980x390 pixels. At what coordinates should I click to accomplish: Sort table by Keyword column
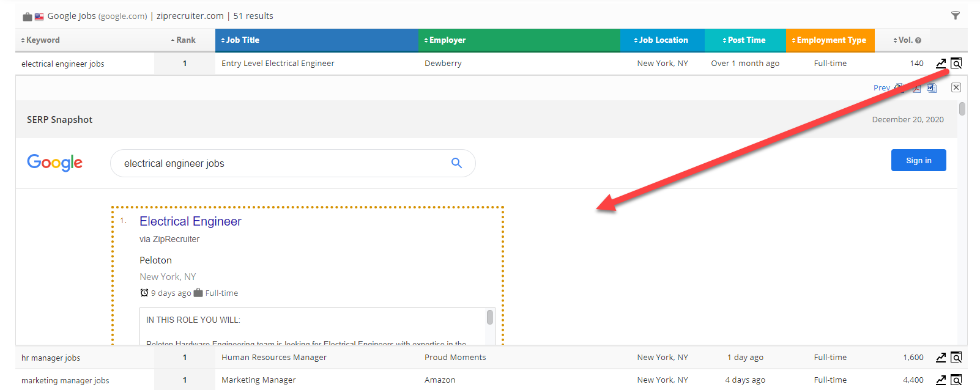coord(42,40)
